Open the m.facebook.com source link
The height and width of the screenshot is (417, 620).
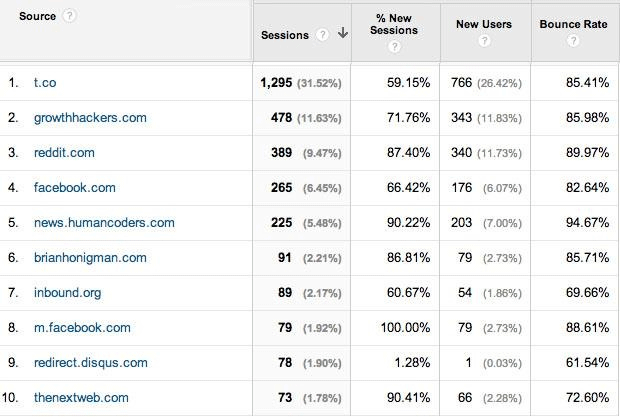82,328
